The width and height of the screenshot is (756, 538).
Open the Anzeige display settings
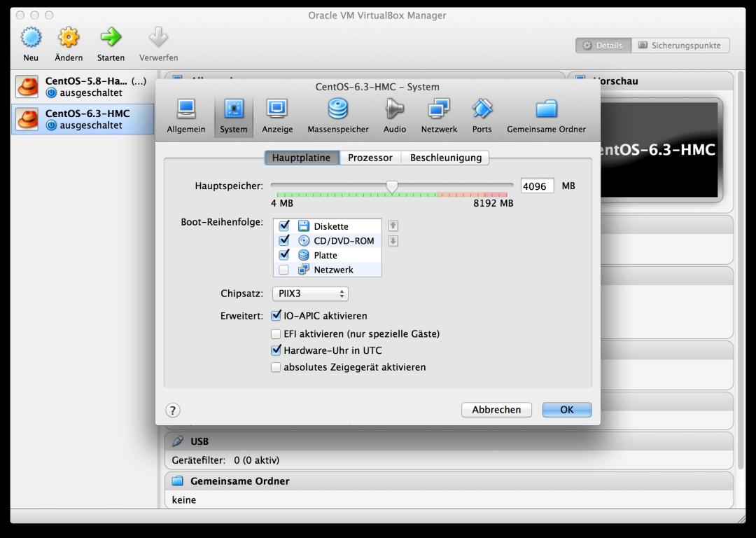pos(277,115)
